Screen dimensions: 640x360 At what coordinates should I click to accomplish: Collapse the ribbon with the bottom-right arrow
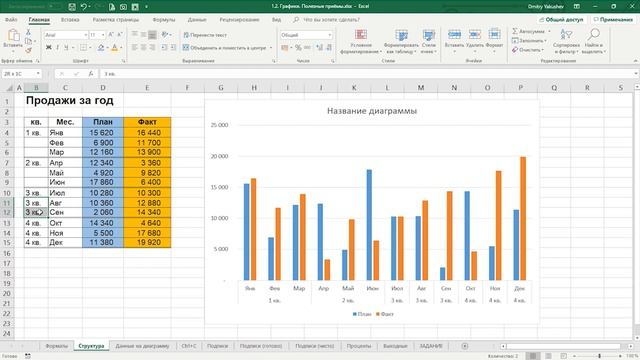click(x=636, y=61)
